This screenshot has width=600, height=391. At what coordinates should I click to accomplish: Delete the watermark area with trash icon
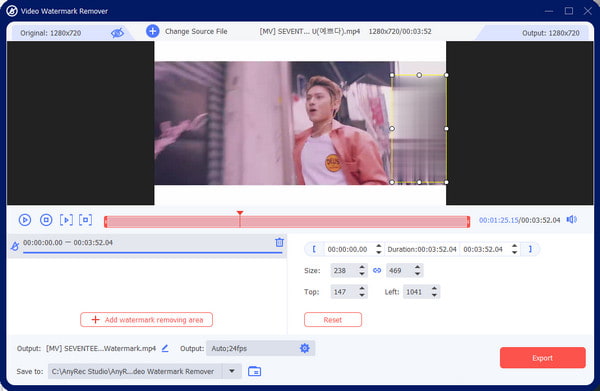coord(279,242)
